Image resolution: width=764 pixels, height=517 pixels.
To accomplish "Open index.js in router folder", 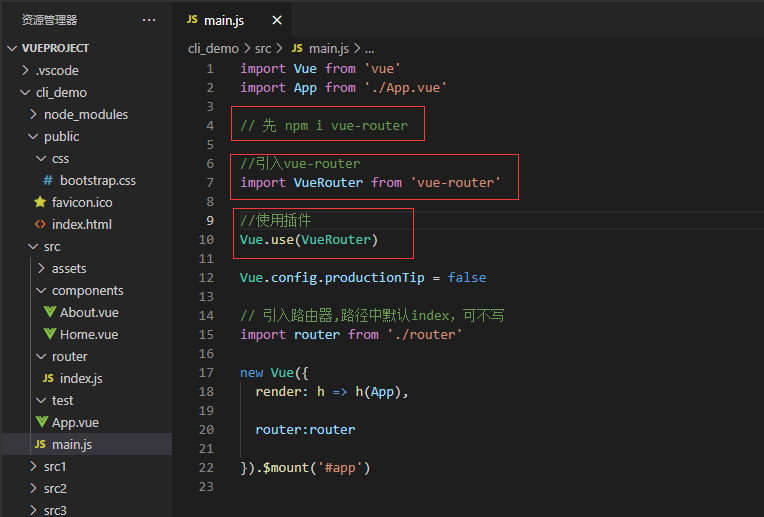I will pyautogui.click(x=81, y=379).
